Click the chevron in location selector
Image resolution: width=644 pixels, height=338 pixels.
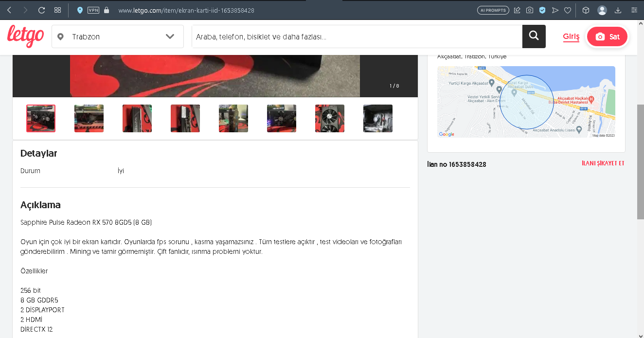(x=170, y=36)
